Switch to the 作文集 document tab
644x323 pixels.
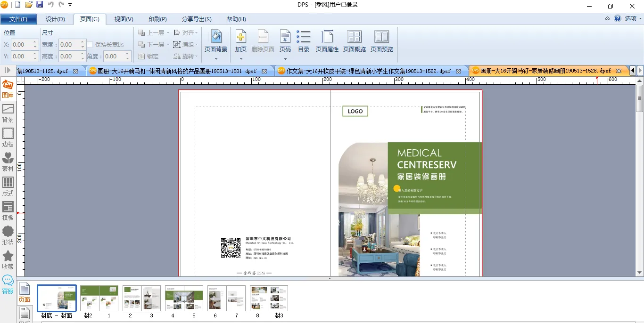point(368,71)
